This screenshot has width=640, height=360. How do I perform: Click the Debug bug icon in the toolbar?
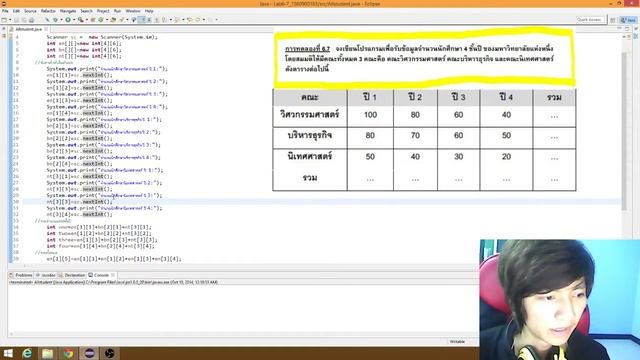[x=56, y=20]
